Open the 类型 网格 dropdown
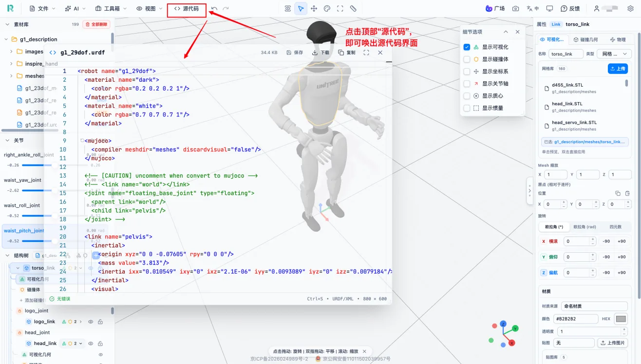The height and width of the screenshot is (364, 641). [614, 54]
